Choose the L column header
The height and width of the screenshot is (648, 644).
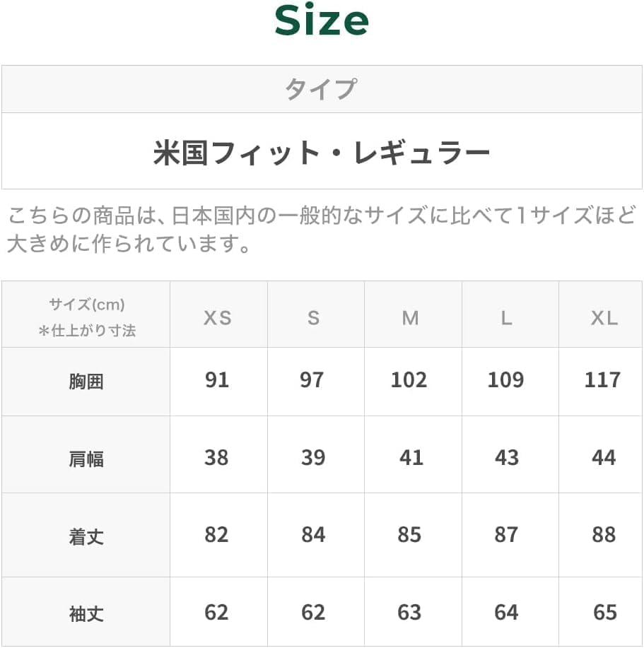tap(506, 318)
